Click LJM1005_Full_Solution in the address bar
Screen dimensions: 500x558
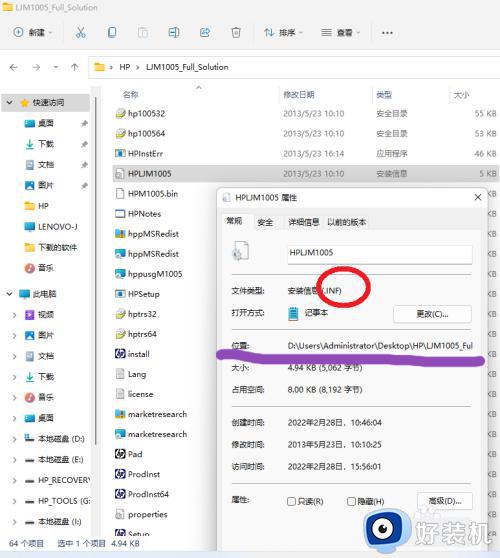click(187, 67)
